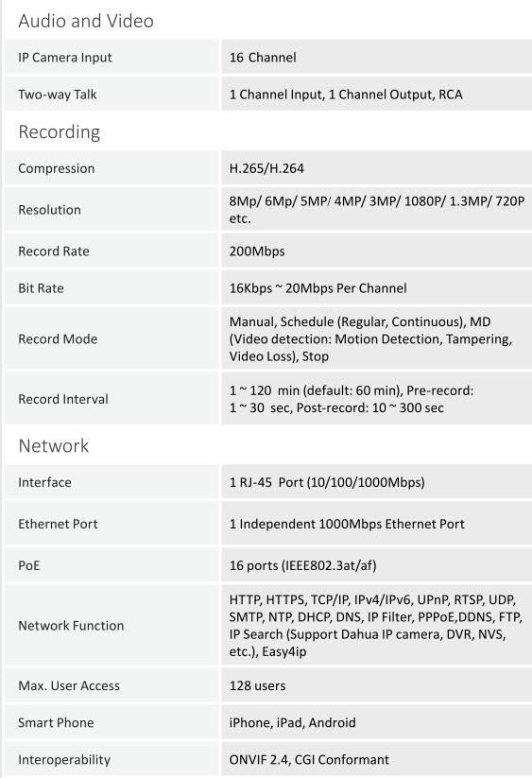This screenshot has height=778, width=532.
Task: Click the Record Interval label
Action: [63, 399]
